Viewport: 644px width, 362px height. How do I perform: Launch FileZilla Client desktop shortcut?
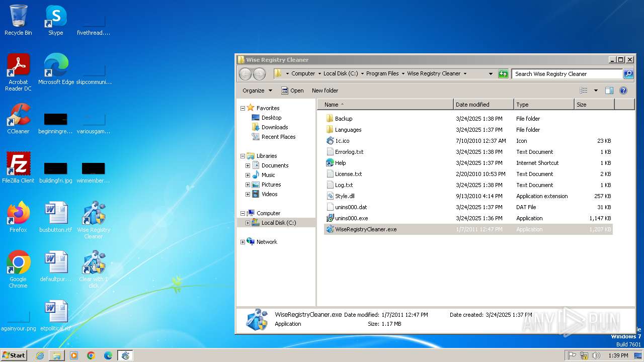[18, 168]
